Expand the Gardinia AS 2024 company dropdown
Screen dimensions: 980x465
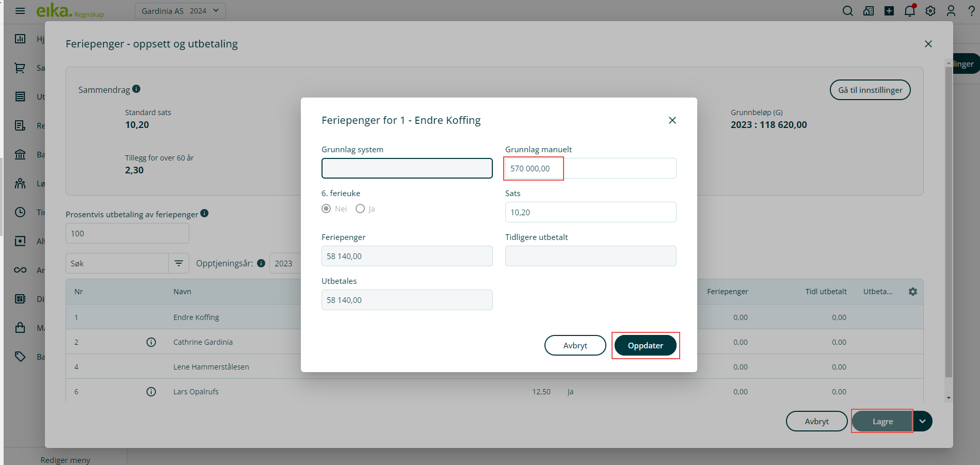180,11
